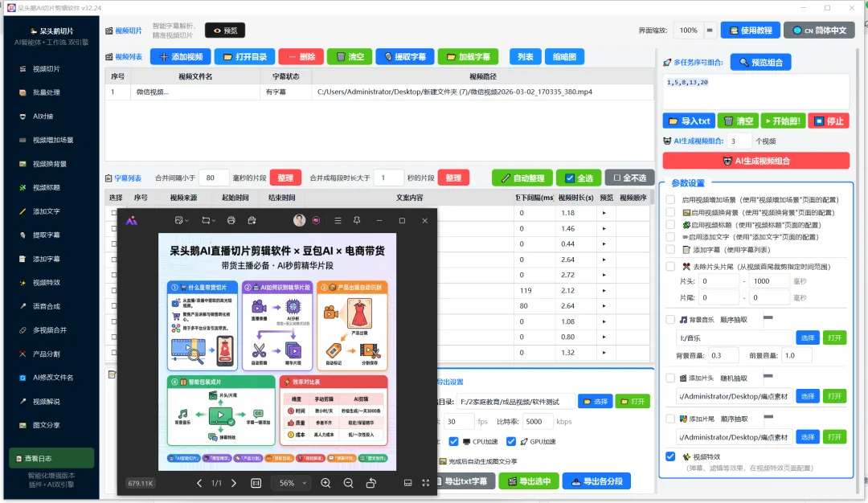Click 导出各分段 button
Image resolution: width=868 pixels, height=503 pixels.
click(596, 481)
